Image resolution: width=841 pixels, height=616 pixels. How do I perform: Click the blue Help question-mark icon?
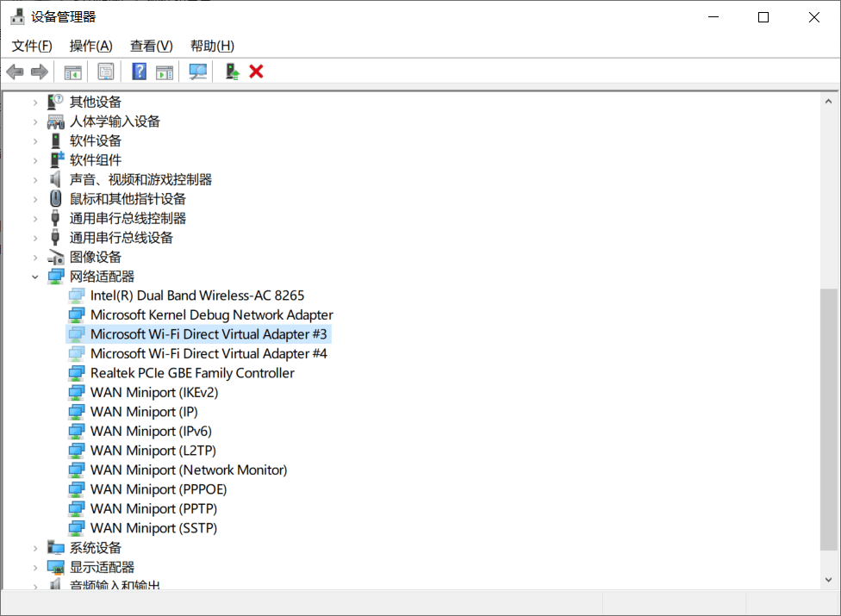point(140,72)
